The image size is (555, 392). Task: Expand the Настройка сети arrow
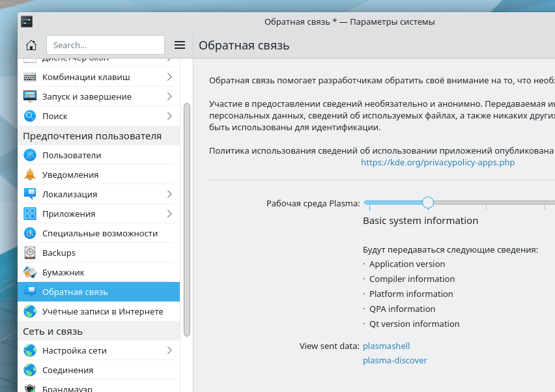click(x=169, y=350)
